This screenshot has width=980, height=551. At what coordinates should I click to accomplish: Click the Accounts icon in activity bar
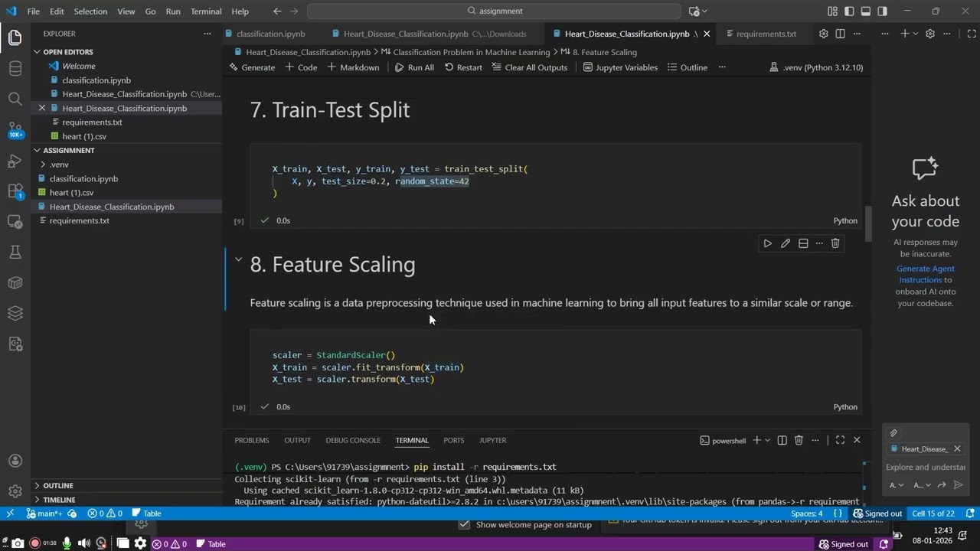click(x=15, y=461)
